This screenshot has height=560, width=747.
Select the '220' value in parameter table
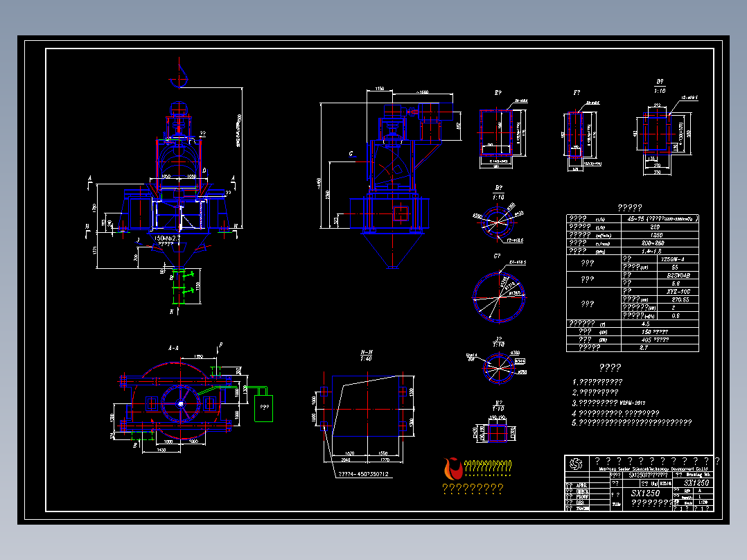[x=660, y=227]
